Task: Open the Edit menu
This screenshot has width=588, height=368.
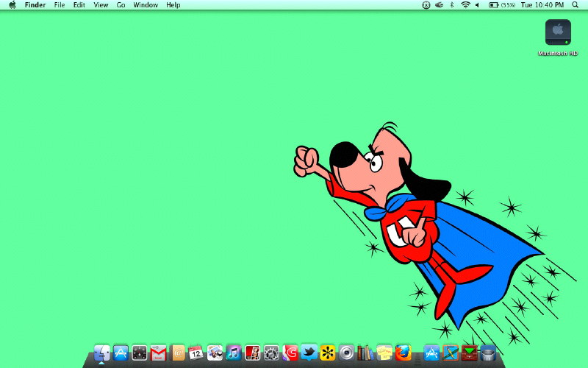Action: click(79, 5)
